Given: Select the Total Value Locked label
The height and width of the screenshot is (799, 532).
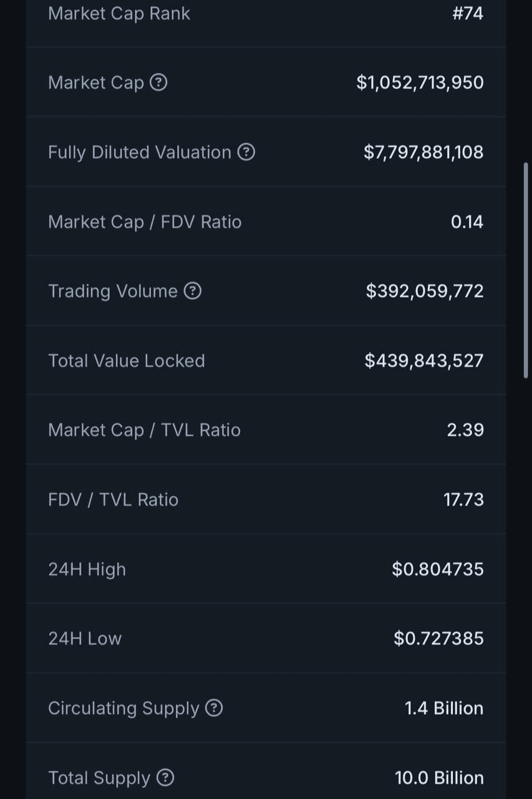Looking at the screenshot, I should click(127, 361).
